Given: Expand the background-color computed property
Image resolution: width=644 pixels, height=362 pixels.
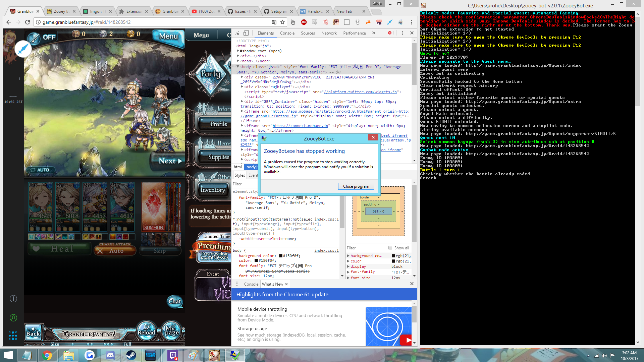Looking at the screenshot, I should pos(348,255).
